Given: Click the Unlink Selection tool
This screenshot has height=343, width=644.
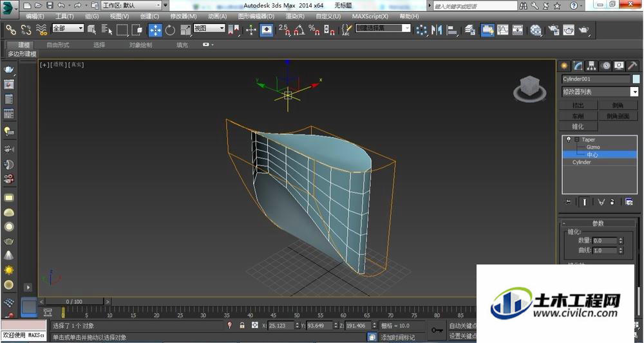Looking at the screenshot, I should (x=26, y=30).
